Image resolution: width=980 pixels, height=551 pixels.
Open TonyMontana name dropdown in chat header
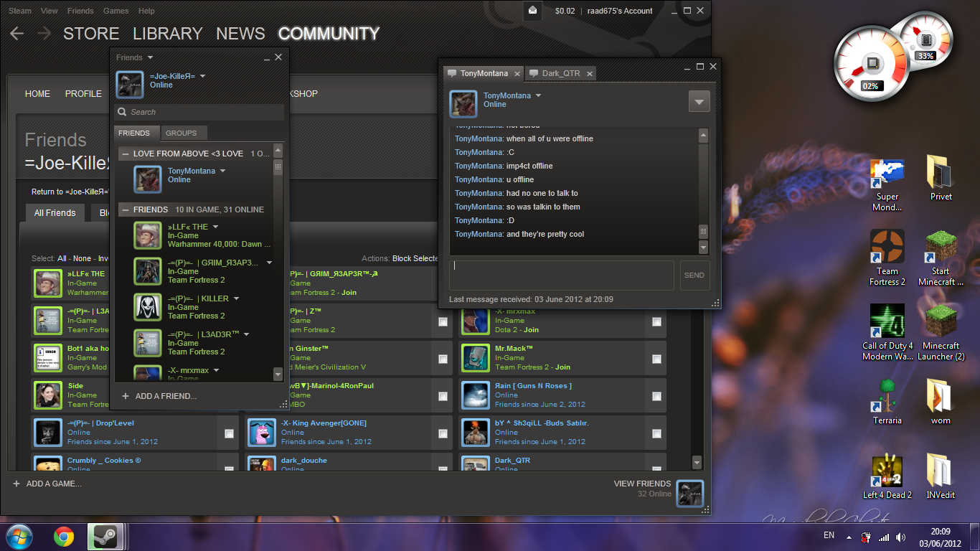point(538,95)
